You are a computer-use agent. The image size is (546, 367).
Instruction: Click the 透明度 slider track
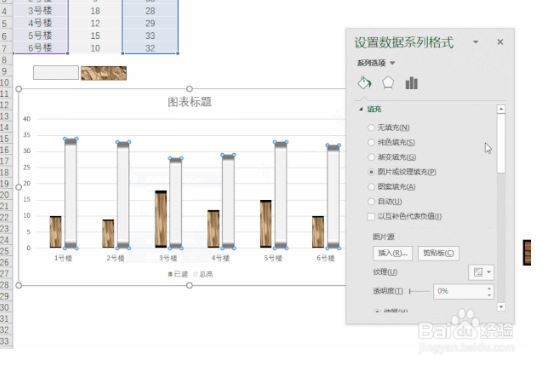[x=419, y=291]
